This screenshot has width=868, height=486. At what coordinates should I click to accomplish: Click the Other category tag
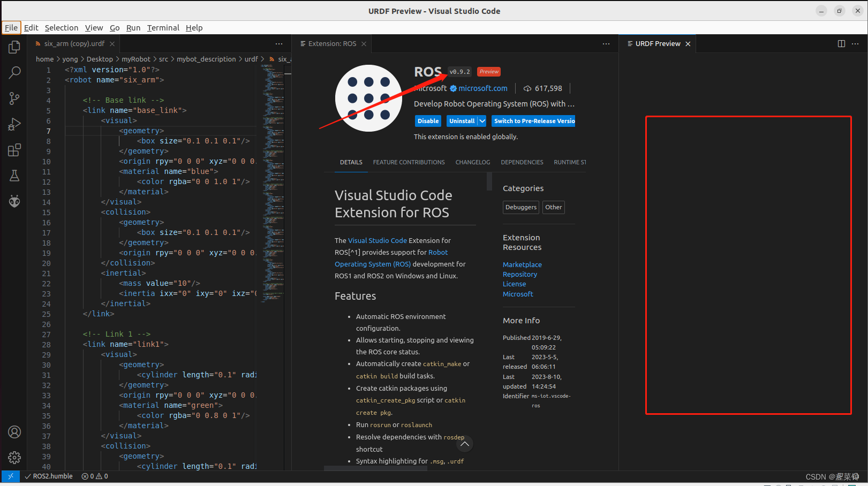click(554, 207)
